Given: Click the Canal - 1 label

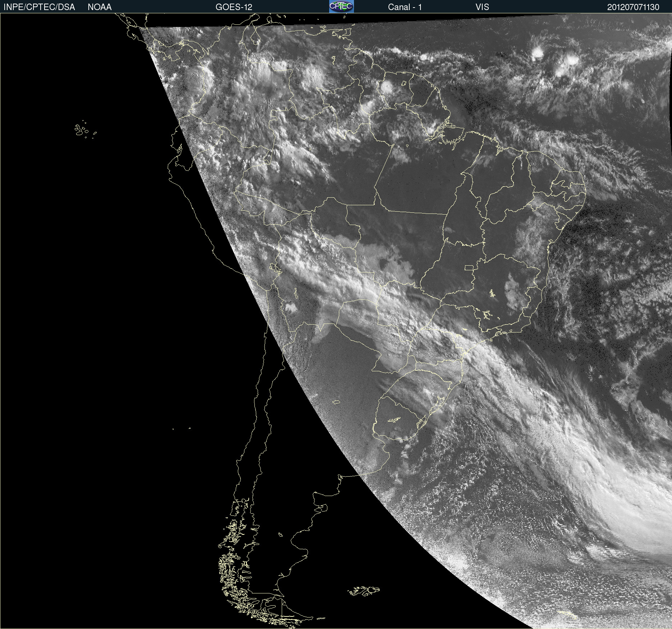Looking at the screenshot, I should coord(405,7).
